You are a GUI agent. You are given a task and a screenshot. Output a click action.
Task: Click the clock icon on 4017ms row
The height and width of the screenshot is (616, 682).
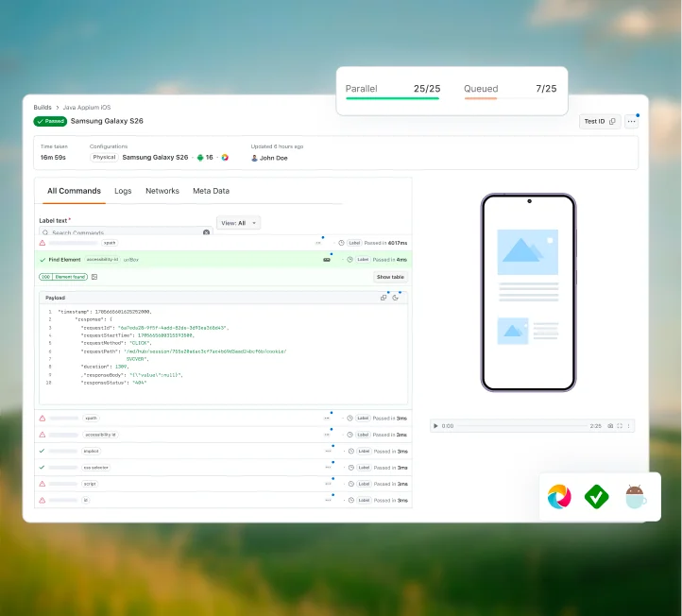pyautogui.click(x=341, y=243)
